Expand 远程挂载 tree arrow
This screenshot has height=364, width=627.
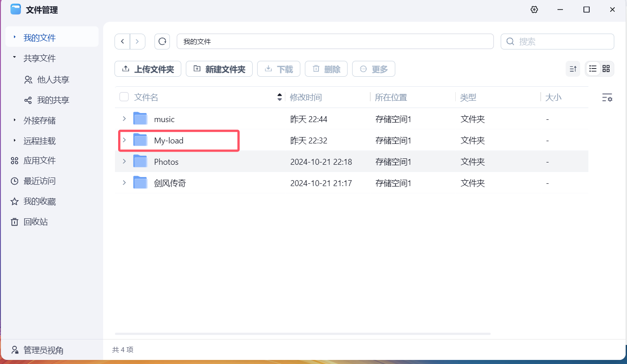pos(15,141)
